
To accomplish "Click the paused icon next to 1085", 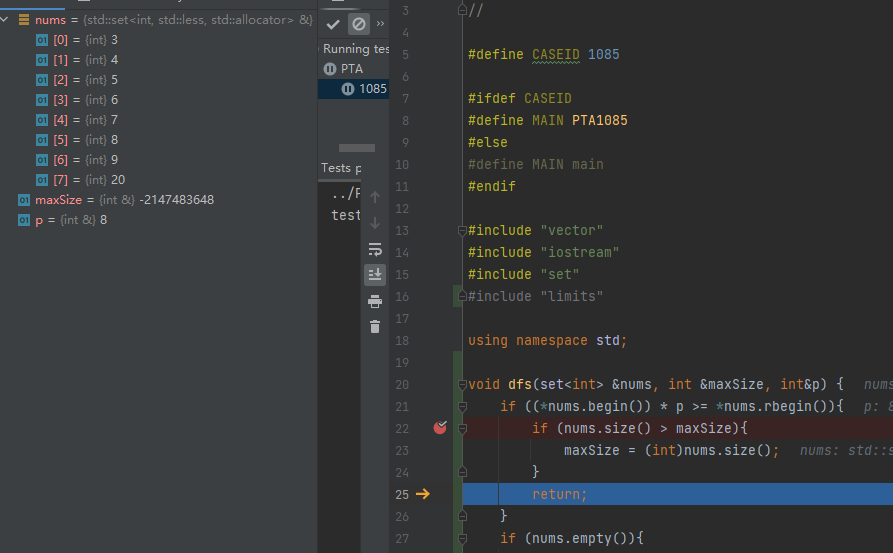I will [x=348, y=89].
